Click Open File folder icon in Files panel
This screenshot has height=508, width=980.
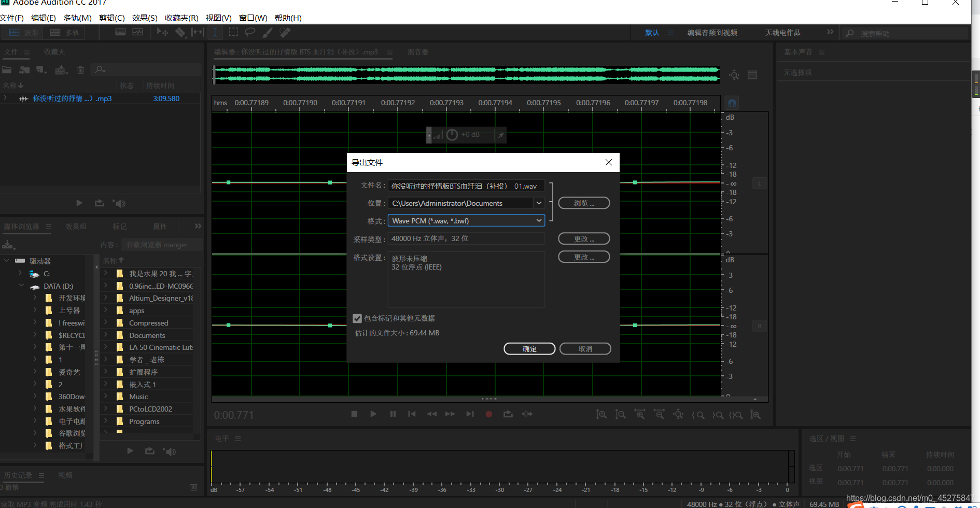click(7, 69)
